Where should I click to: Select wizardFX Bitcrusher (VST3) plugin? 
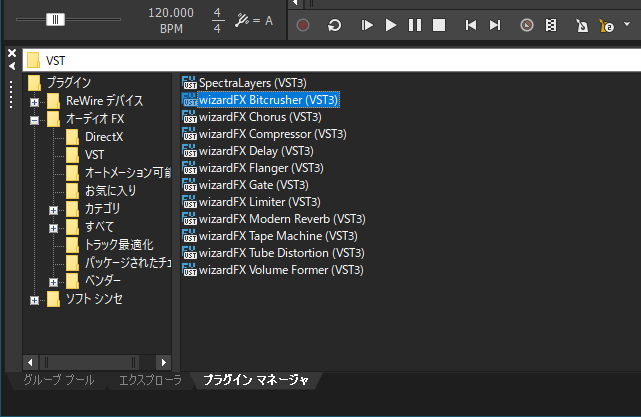[269, 100]
